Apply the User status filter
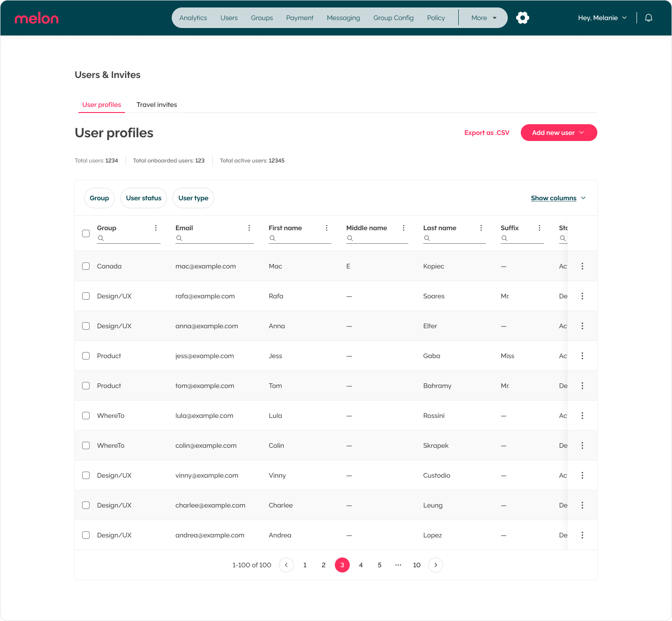 [x=144, y=198]
